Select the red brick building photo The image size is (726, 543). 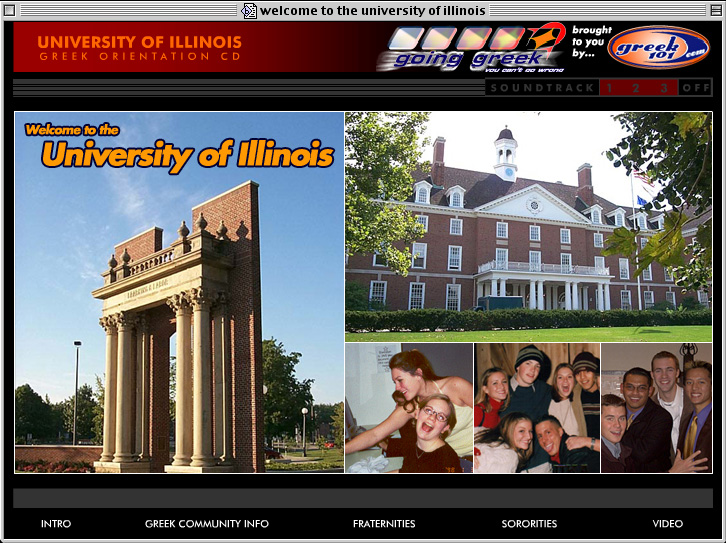click(528, 227)
